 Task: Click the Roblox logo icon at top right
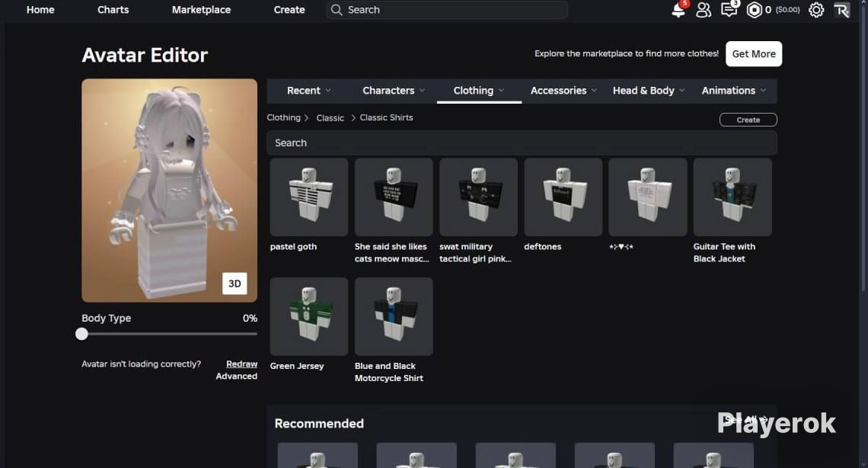[842, 10]
